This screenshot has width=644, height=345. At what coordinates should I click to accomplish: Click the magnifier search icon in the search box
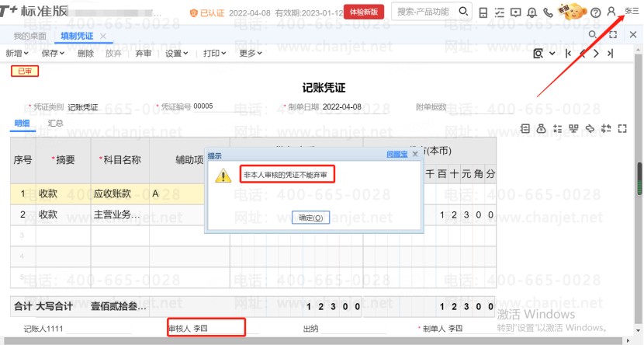point(463,12)
